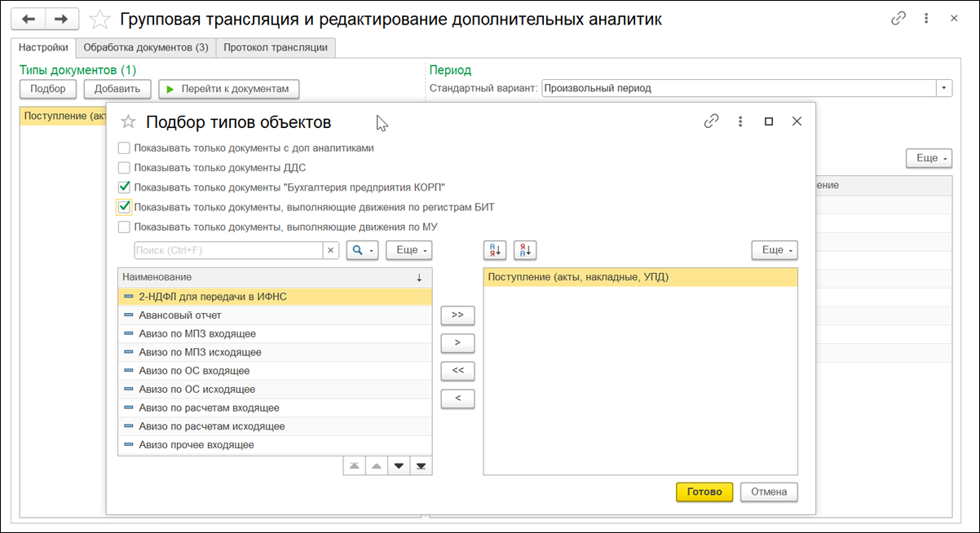Go forward with the right arrow button
Image resolution: width=980 pixels, height=533 pixels.
point(61,18)
